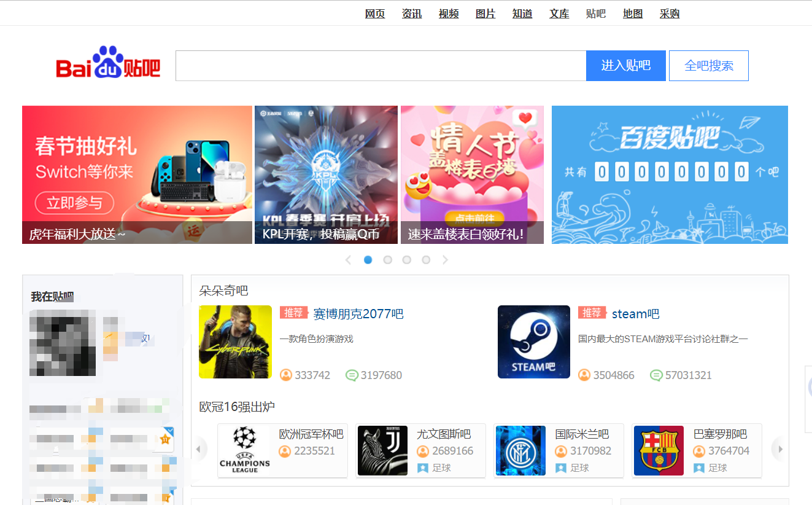Select the first carousel dot

[368, 260]
